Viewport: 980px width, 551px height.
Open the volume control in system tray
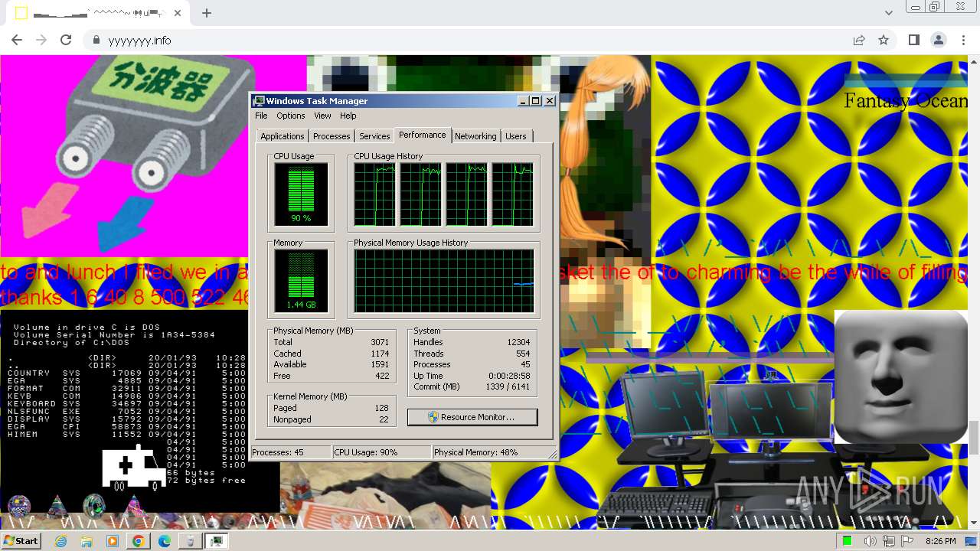click(x=871, y=541)
